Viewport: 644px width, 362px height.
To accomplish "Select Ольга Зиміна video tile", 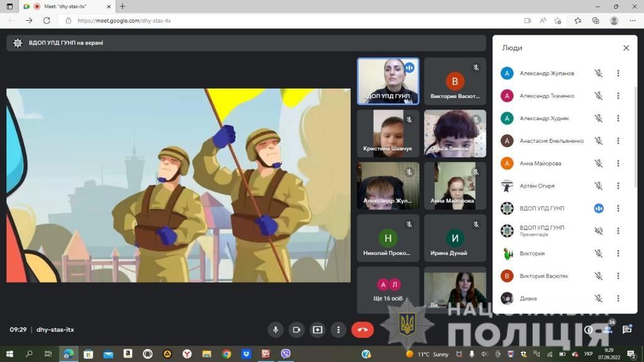I will click(x=455, y=133).
